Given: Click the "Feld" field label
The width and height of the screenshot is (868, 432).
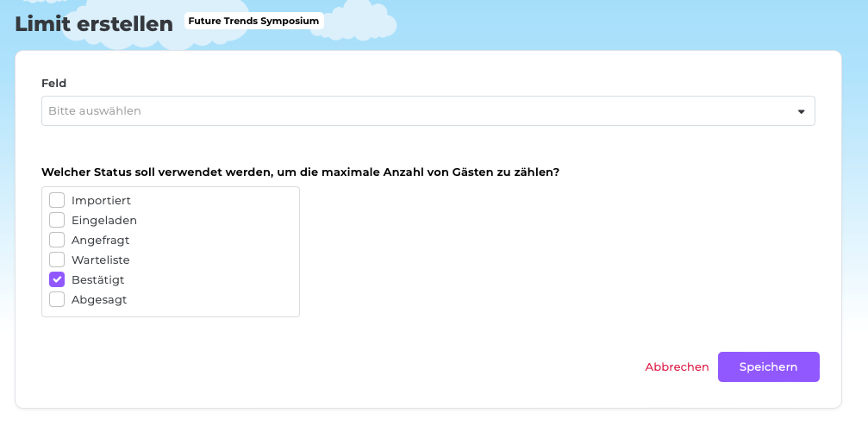Looking at the screenshot, I should pyautogui.click(x=53, y=83).
